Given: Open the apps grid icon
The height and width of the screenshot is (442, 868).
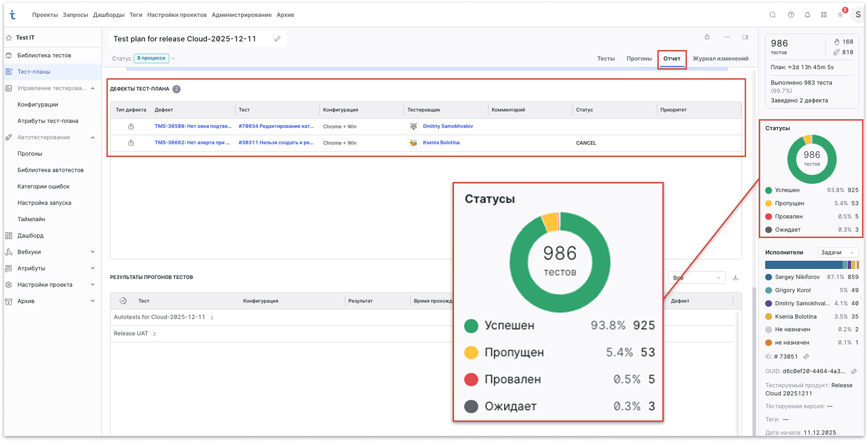Looking at the screenshot, I should [823, 15].
